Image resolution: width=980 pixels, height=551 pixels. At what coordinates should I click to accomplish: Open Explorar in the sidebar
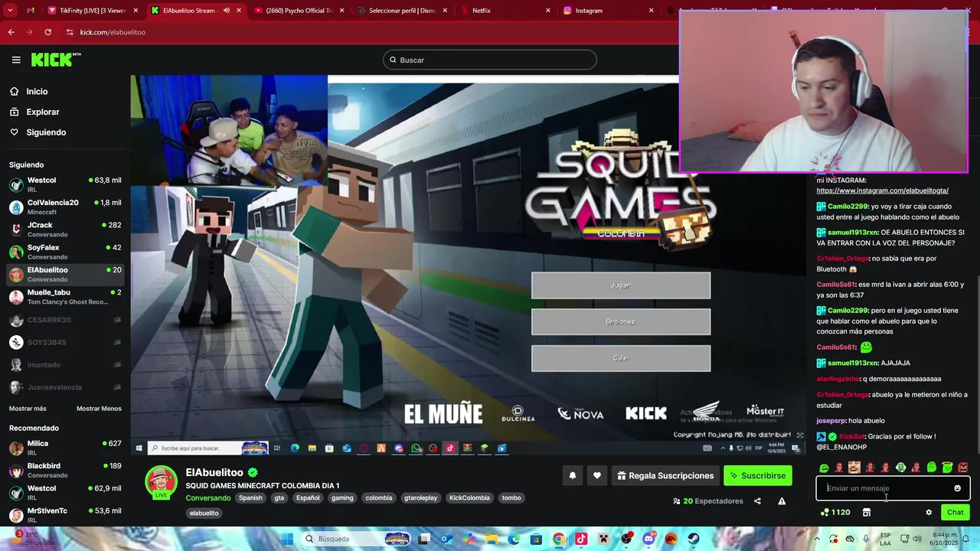coord(42,112)
